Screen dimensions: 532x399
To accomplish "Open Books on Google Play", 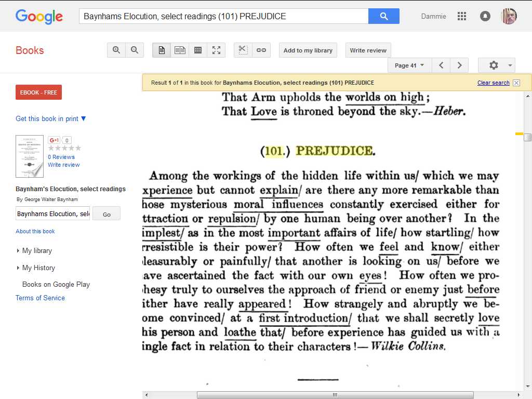I will (x=56, y=284).
